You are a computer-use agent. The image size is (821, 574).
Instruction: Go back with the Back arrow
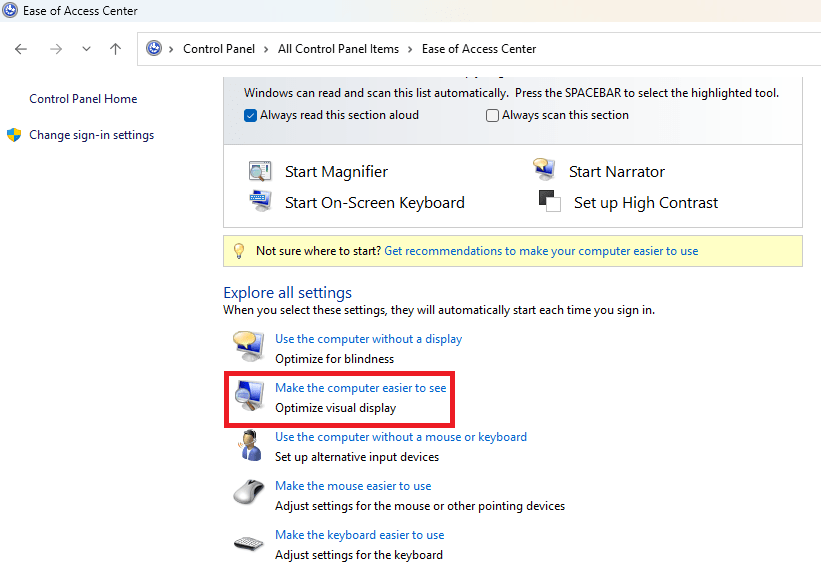coord(21,49)
